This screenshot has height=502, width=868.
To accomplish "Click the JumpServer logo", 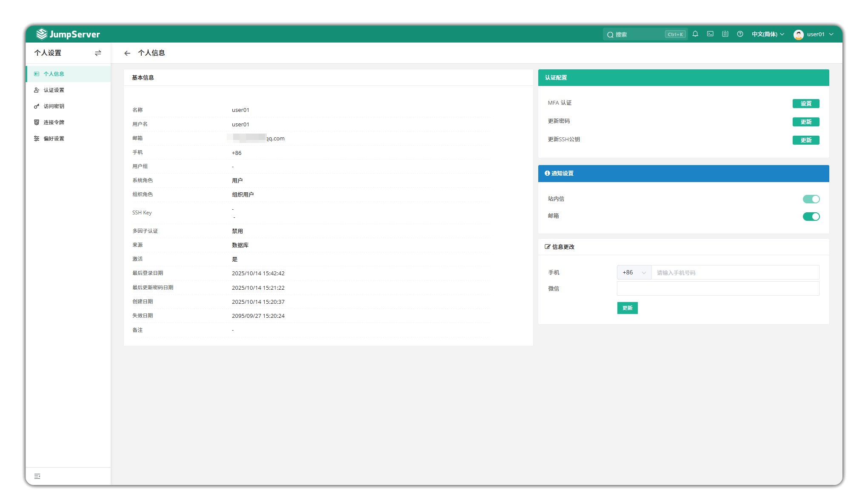I will click(x=68, y=34).
